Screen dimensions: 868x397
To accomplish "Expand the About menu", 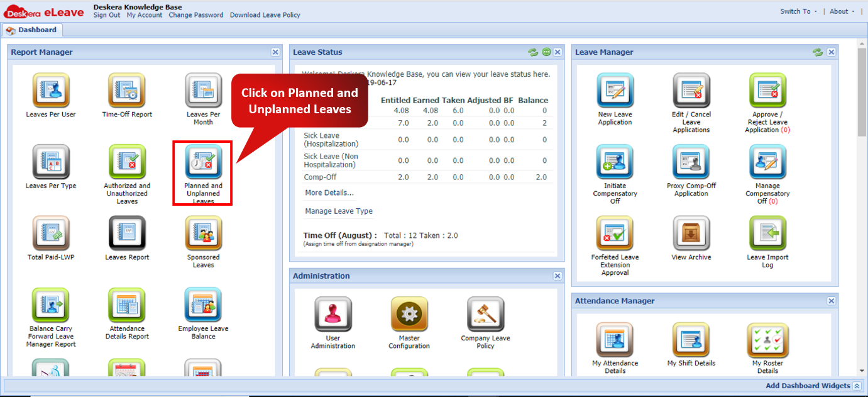I will point(838,11).
